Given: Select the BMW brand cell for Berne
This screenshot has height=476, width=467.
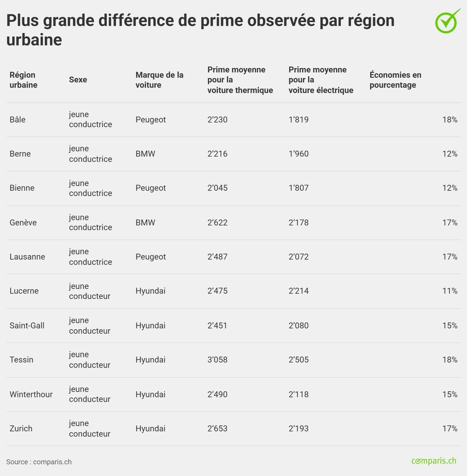Looking at the screenshot, I should [145, 154].
